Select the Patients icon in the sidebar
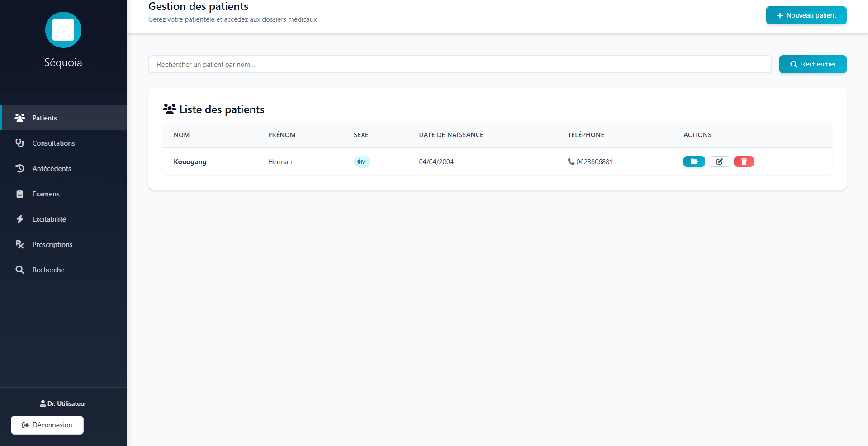 point(20,118)
